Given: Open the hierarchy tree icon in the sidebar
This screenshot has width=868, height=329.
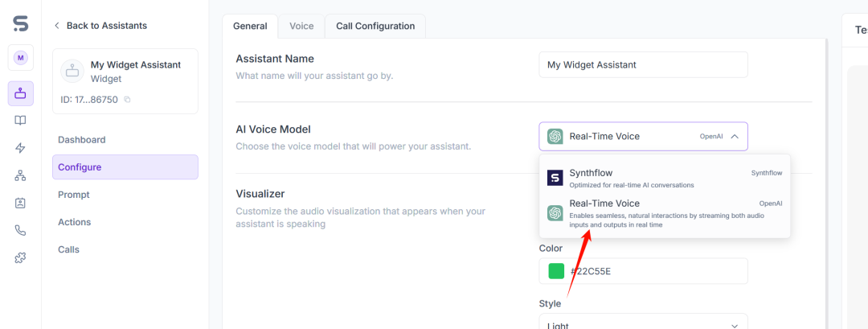Looking at the screenshot, I should pyautogui.click(x=20, y=175).
